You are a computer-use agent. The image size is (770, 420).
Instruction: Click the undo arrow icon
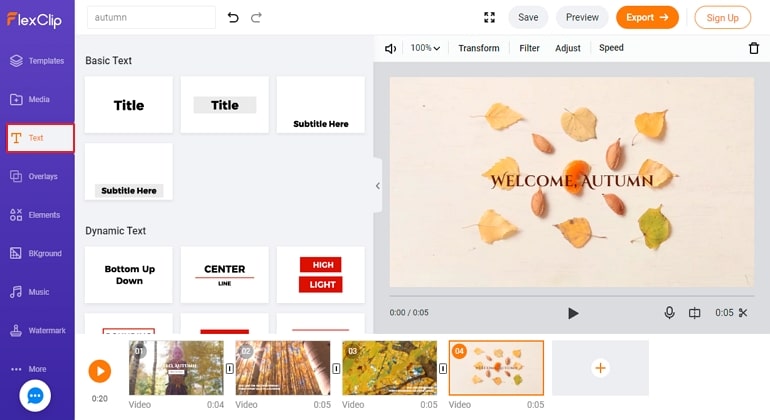[x=233, y=18]
